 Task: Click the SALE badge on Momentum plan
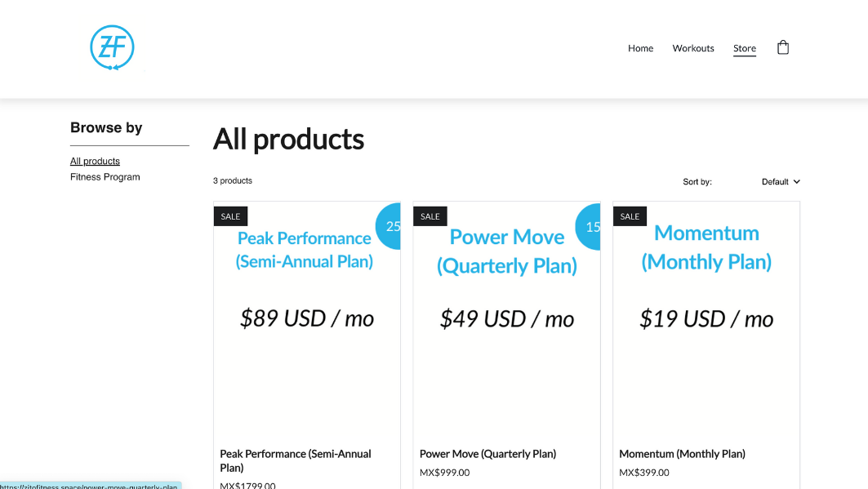630,216
